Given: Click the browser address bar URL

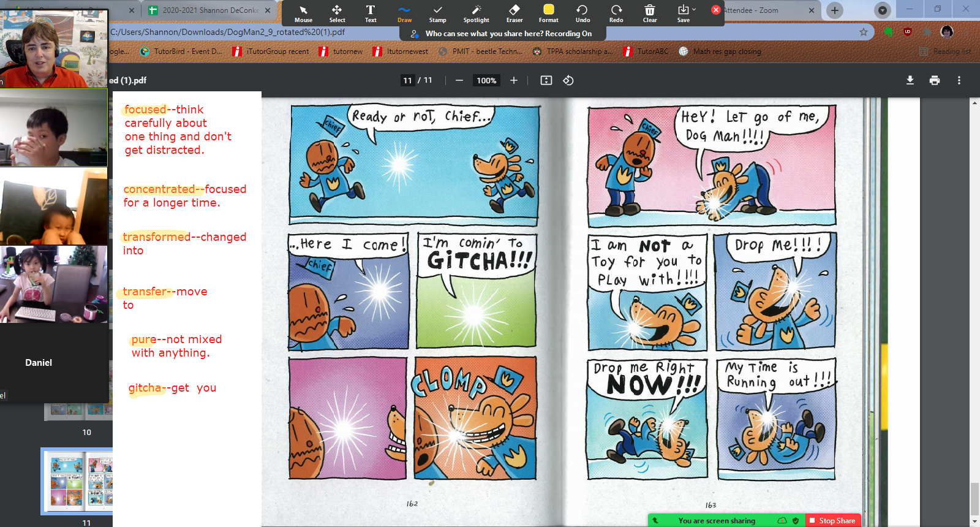Looking at the screenshot, I should 228,32.
